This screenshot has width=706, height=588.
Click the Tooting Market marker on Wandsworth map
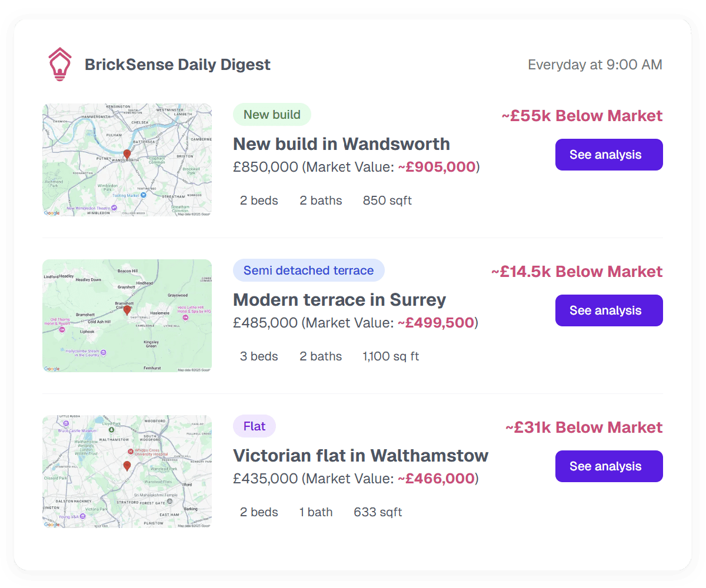pyautogui.click(x=143, y=195)
